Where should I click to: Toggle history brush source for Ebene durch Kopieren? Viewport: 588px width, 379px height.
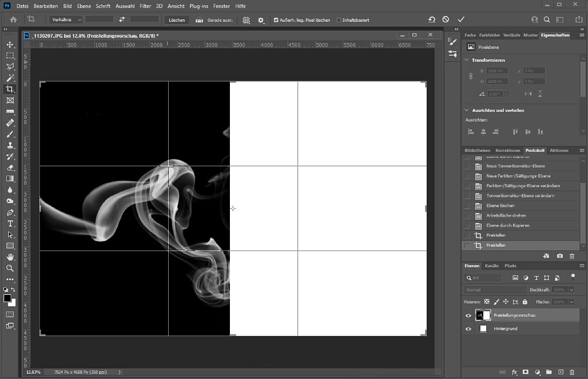point(467,225)
